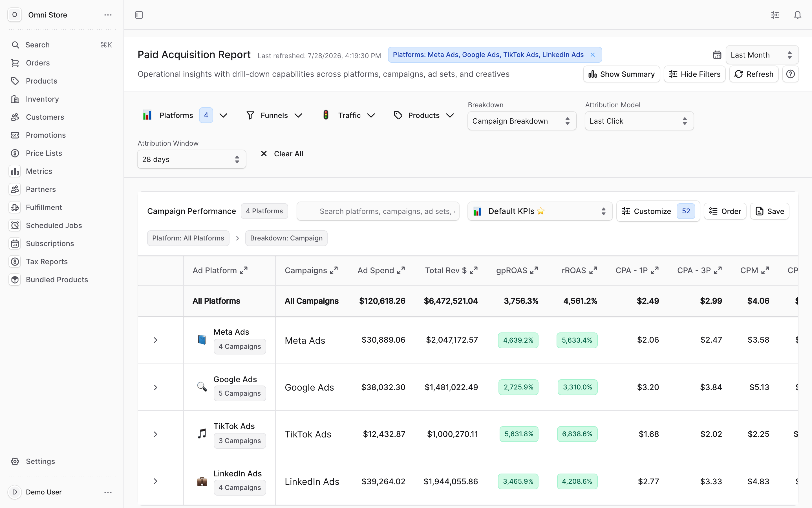
Task: Go to Promotions
Action: tap(62, 135)
